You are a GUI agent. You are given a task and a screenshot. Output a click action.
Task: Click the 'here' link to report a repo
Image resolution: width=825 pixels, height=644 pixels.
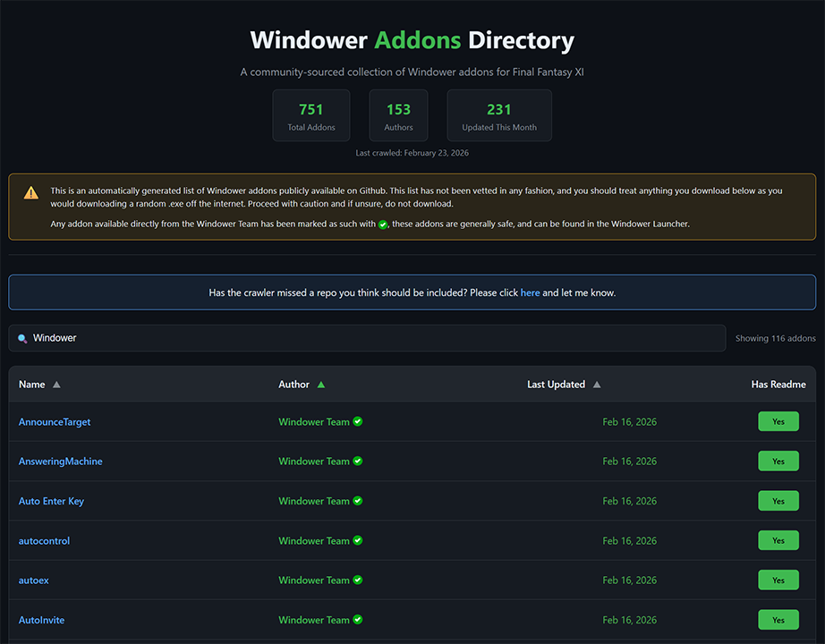(x=530, y=292)
